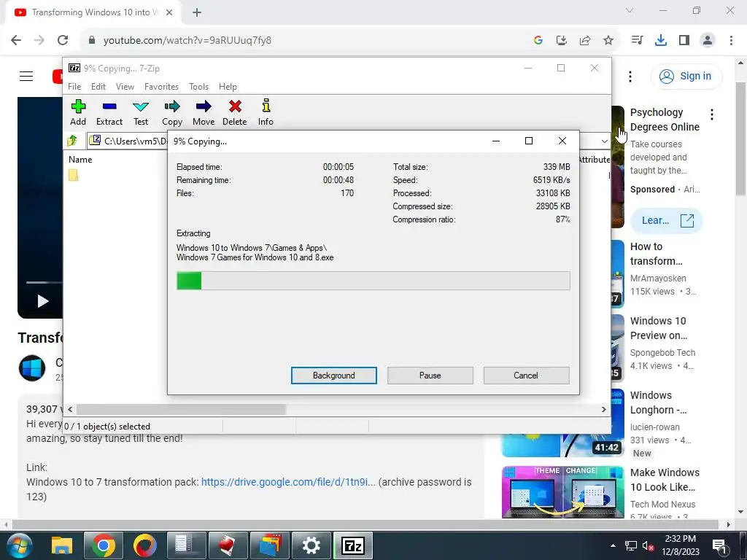The width and height of the screenshot is (747, 560).
Task: Click the YouTube Sign in button
Action: pos(686,76)
